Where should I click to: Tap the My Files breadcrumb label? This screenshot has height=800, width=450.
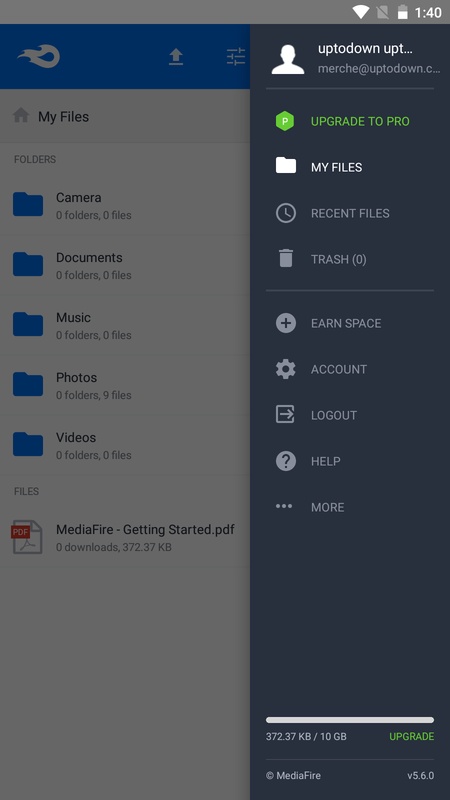[x=63, y=117]
